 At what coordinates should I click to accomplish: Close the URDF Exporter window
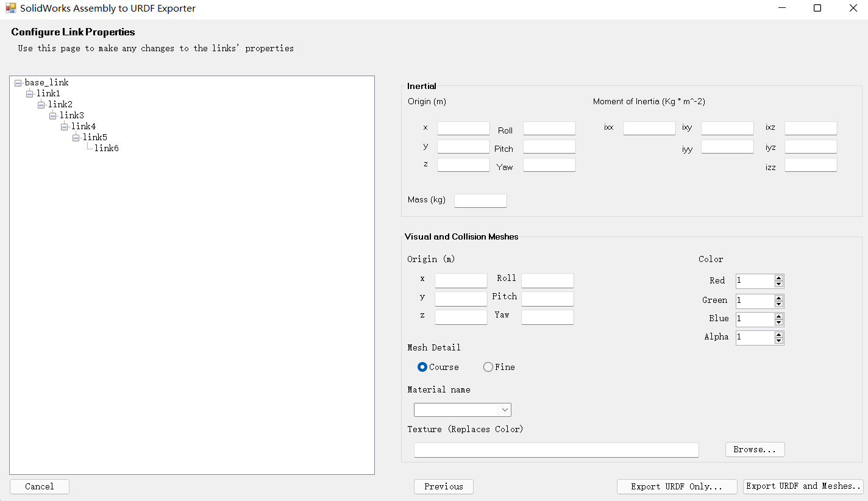pos(853,9)
